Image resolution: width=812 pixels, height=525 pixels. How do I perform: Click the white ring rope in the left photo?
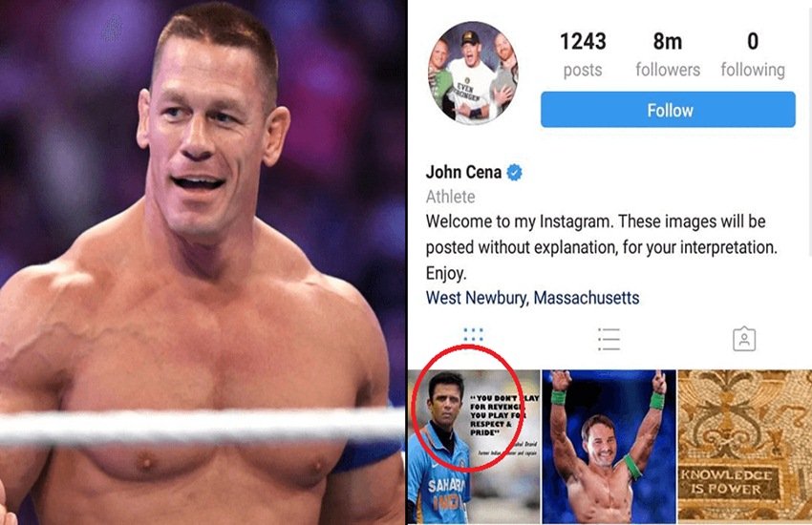tap(202, 429)
